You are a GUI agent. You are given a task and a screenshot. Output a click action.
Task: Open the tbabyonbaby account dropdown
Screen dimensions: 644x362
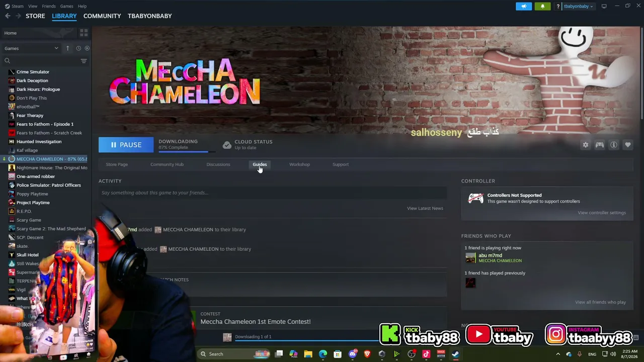click(578, 6)
